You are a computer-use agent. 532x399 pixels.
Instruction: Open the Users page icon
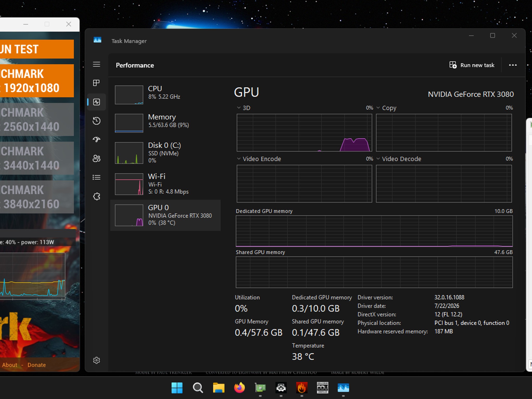coord(96,158)
